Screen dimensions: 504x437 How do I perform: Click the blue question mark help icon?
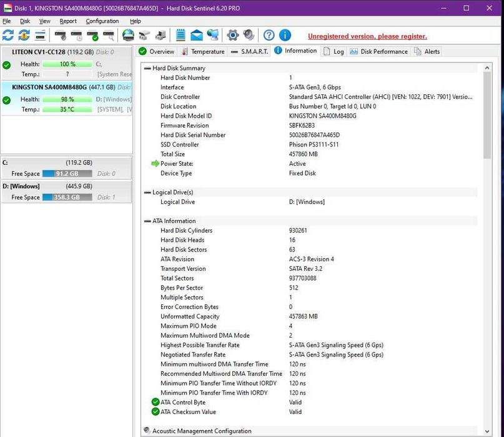click(x=269, y=35)
